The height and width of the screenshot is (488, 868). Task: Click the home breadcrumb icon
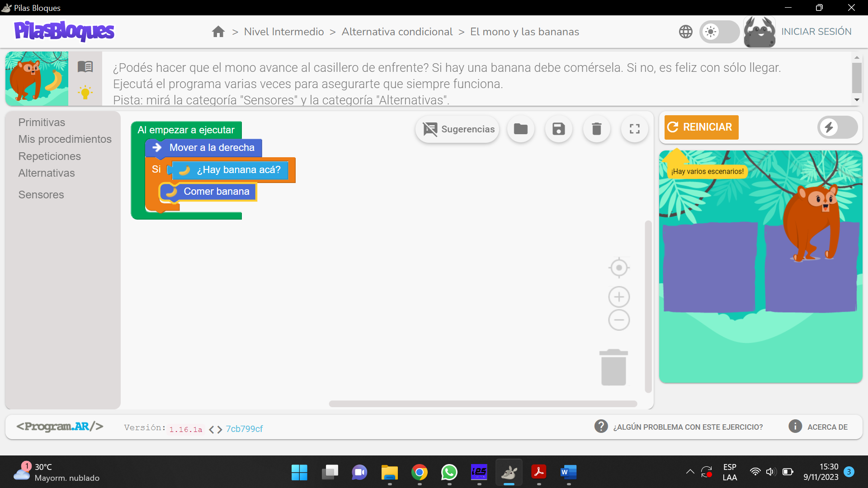click(x=218, y=32)
